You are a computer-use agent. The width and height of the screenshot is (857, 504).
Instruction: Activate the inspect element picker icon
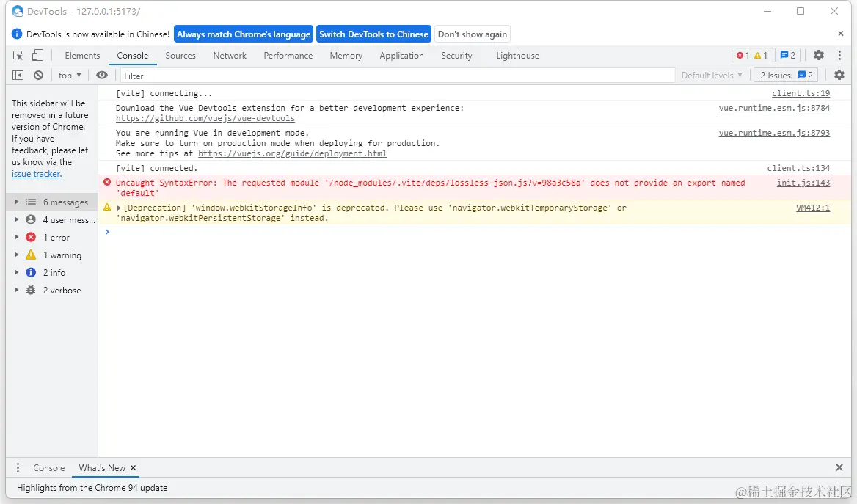(x=18, y=55)
